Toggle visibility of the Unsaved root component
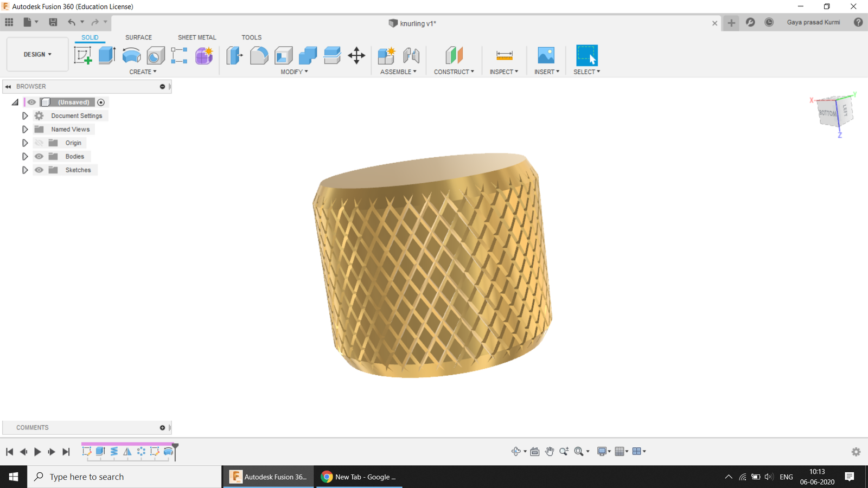Screen dimensions: 868x488 click(x=31, y=102)
